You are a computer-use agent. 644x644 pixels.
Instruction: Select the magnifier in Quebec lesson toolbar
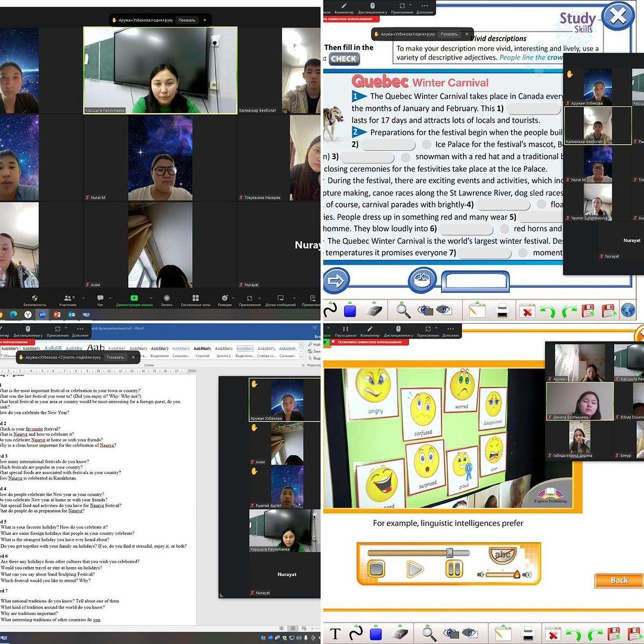tap(403, 310)
